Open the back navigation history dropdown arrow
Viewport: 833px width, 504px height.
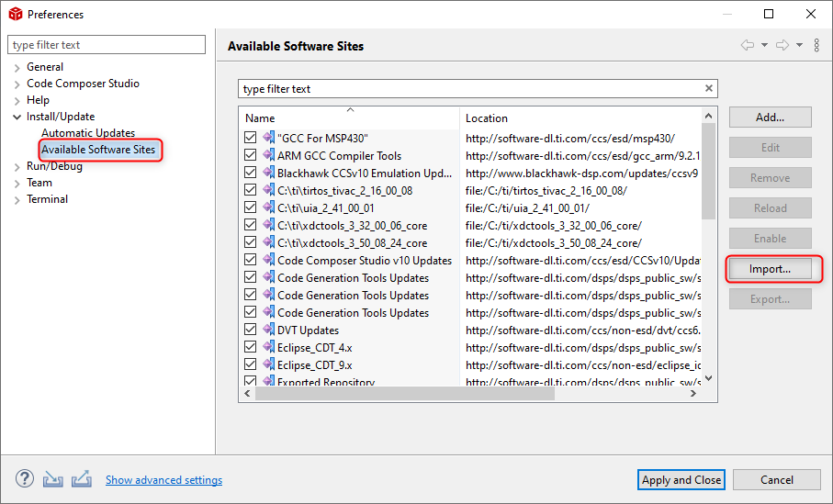[764, 45]
